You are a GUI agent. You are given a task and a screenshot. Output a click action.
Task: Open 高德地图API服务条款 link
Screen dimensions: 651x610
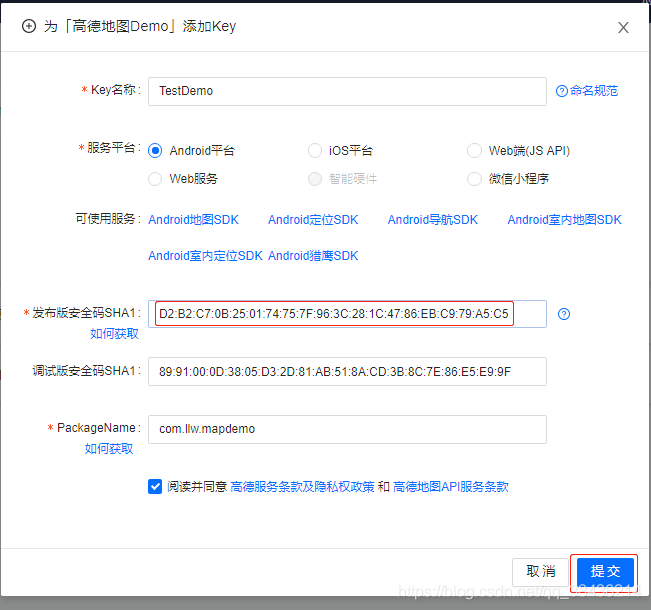tap(450, 486)
